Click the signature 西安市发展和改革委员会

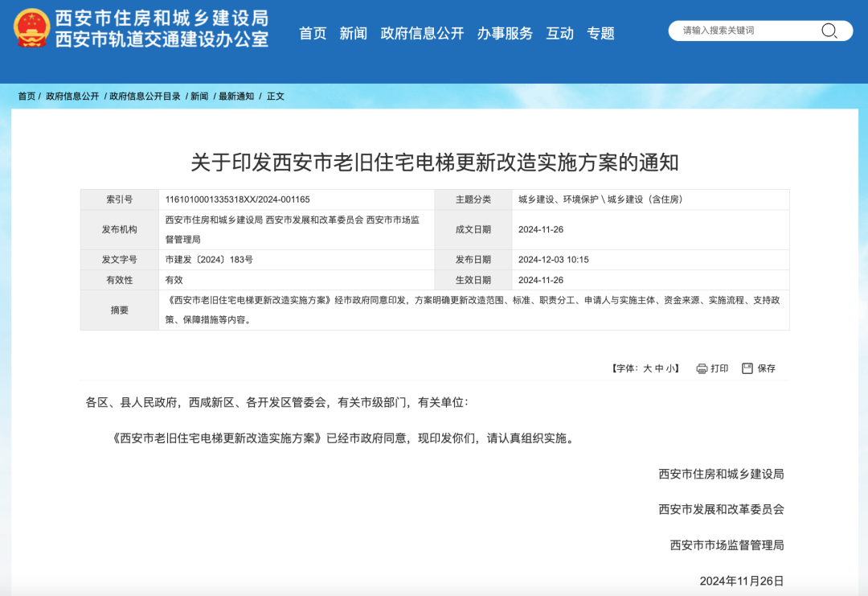721,510
